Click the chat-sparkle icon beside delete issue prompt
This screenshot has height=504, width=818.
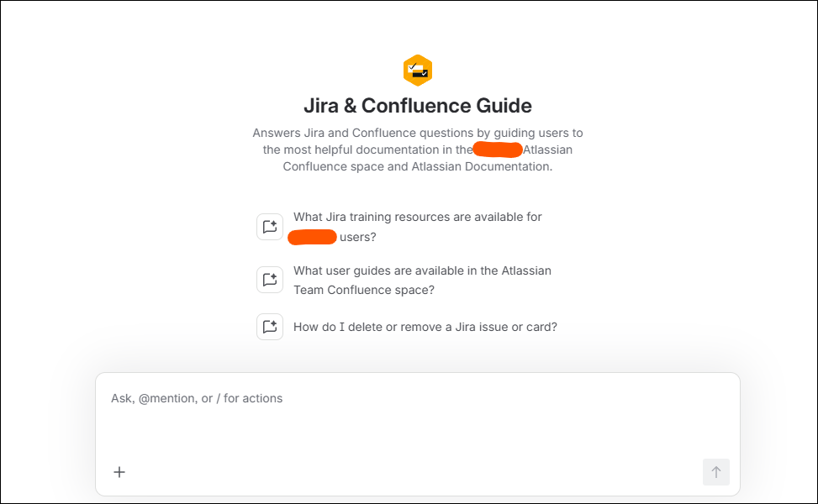click(270, 327)
